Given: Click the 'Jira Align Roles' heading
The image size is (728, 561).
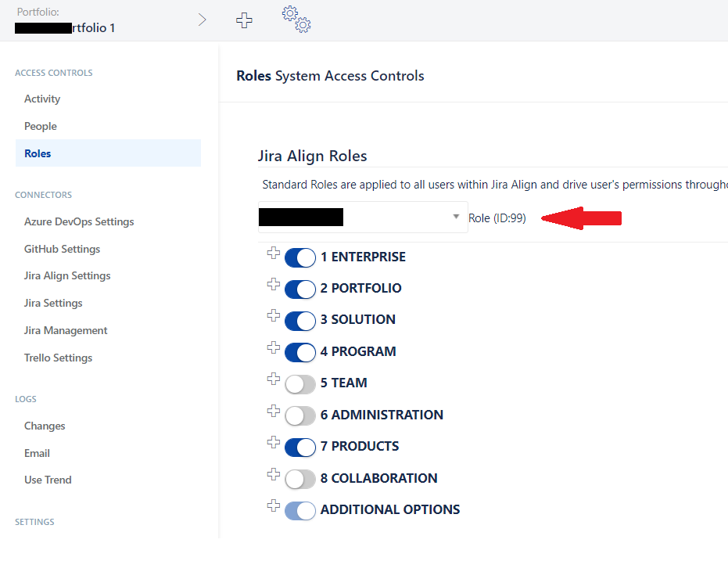Looking at the screenshot, I should 313,156.
